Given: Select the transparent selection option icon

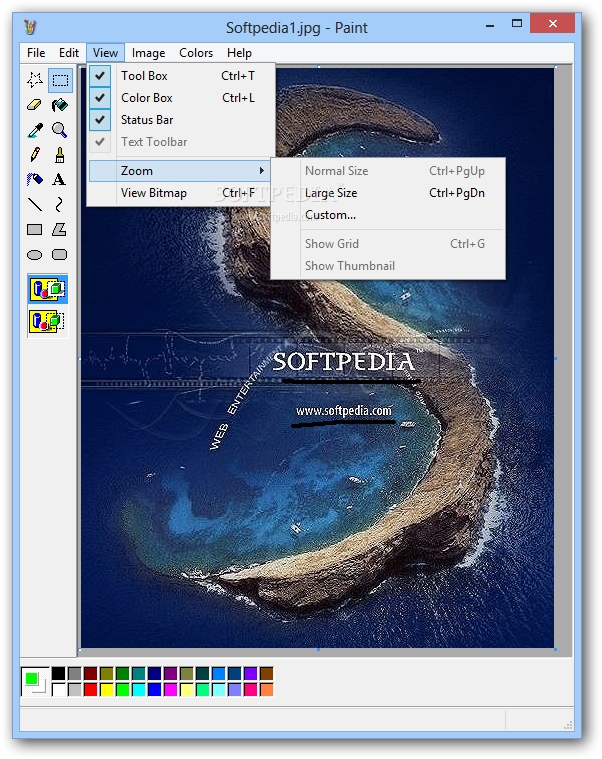Looking at the screenshot, I should click(x=48, y=321).
